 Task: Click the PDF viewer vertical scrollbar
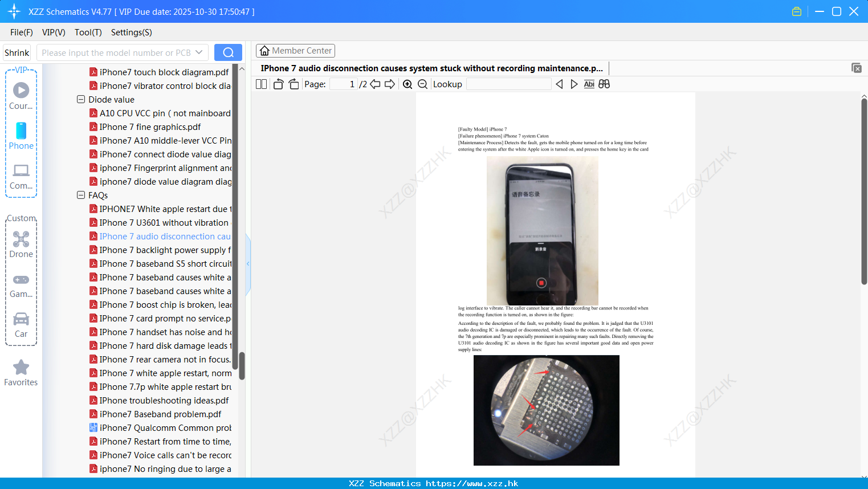[x=864, y=191]
